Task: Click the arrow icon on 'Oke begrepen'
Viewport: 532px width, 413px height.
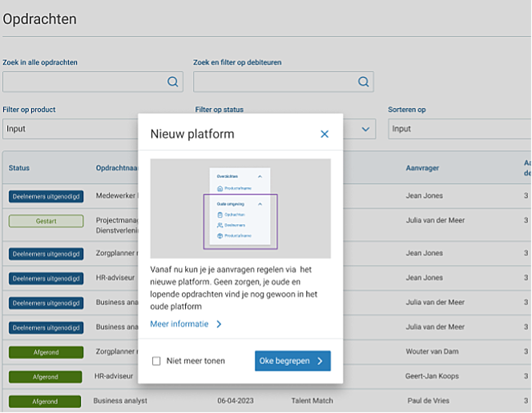Action: (320, 361)
